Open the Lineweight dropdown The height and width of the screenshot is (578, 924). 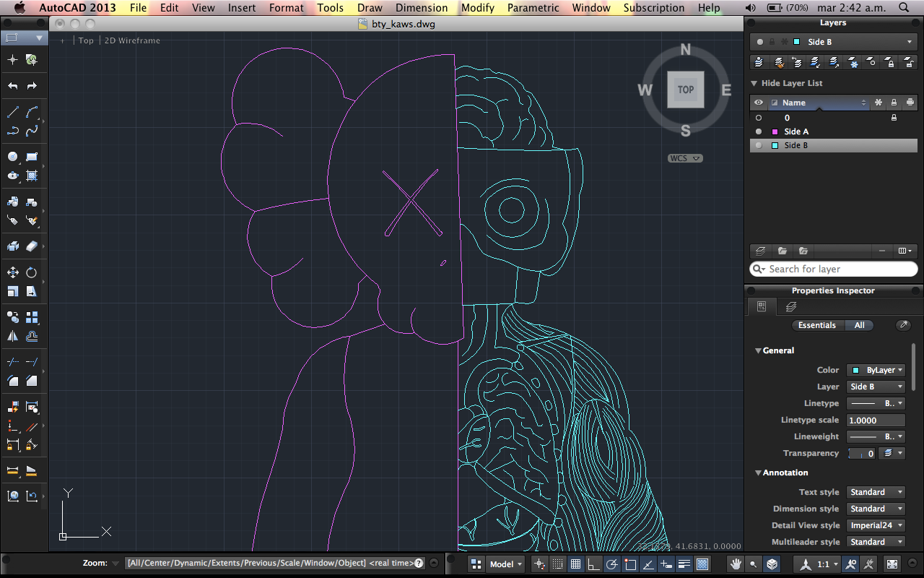[x=876, y=436]
